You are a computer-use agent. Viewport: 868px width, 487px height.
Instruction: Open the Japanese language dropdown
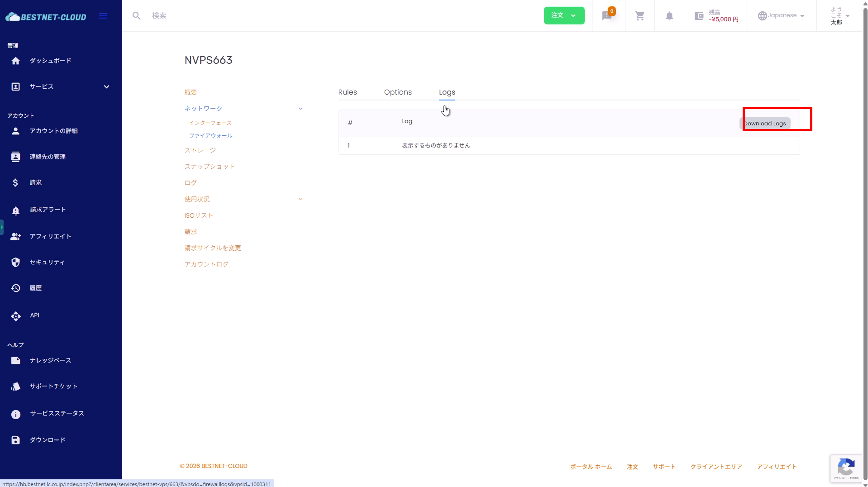click(x=782, y=15)
